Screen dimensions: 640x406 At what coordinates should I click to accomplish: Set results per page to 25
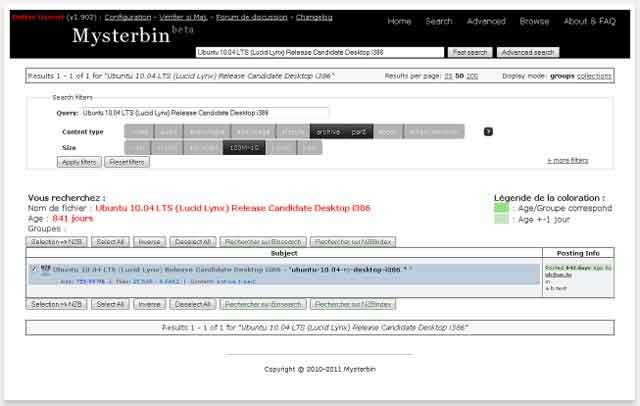448,76
